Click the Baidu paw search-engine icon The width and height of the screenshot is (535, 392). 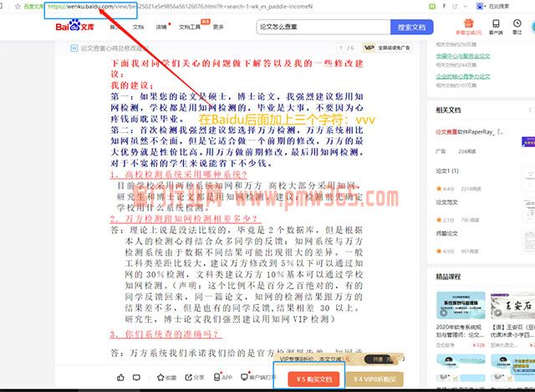coord(480,6)
